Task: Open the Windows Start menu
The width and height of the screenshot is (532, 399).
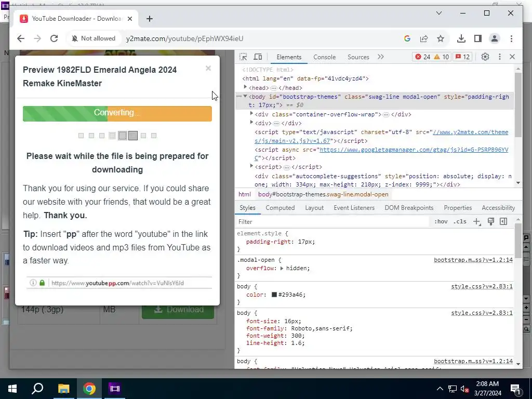Action: tap(12, 389)
